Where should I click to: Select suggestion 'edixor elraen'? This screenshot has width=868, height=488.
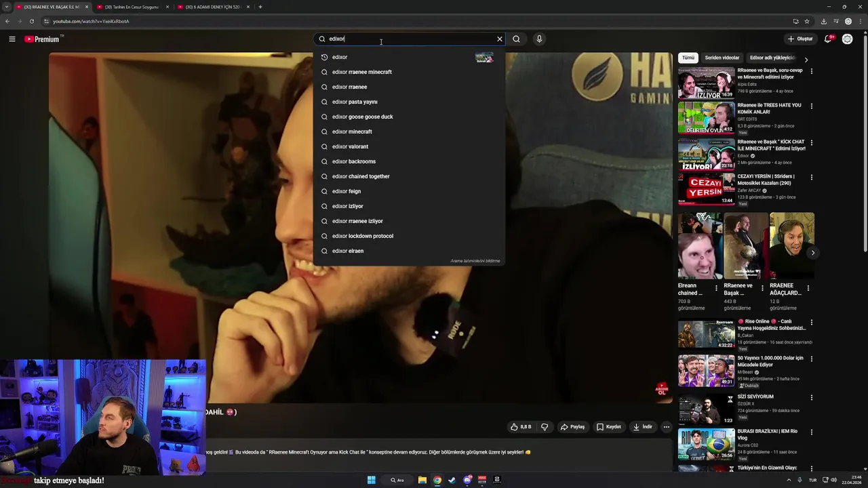tap(409, 251)
